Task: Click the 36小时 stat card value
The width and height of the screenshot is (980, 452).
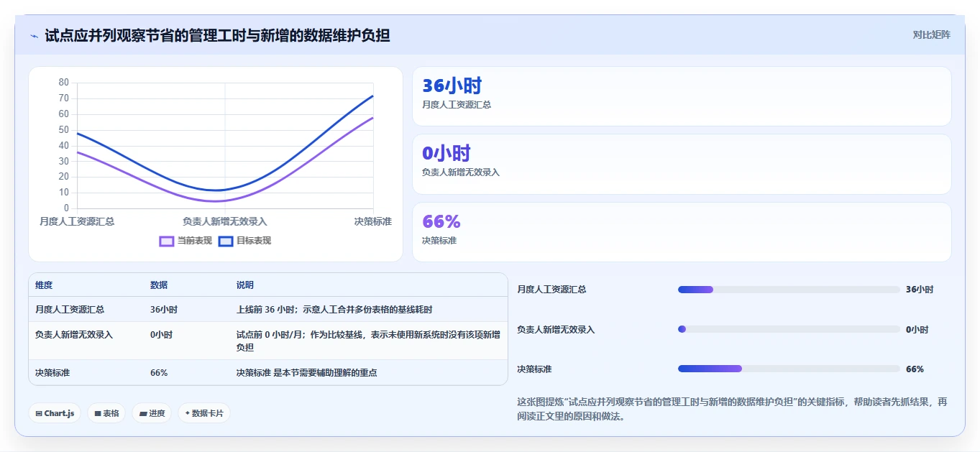Action: [x=452, y=86]
